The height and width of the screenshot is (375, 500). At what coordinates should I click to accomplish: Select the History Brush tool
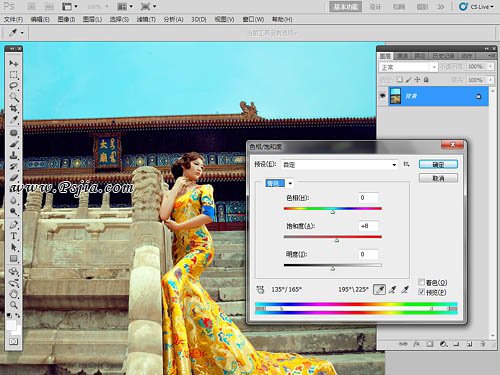(14, 166)
